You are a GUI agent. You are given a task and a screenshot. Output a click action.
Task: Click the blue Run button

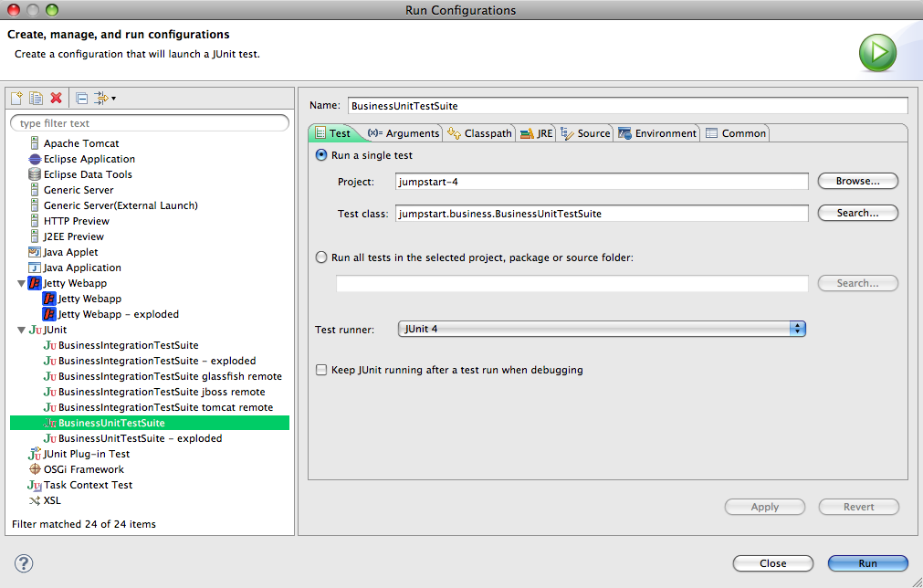click(x=867, y=563)
